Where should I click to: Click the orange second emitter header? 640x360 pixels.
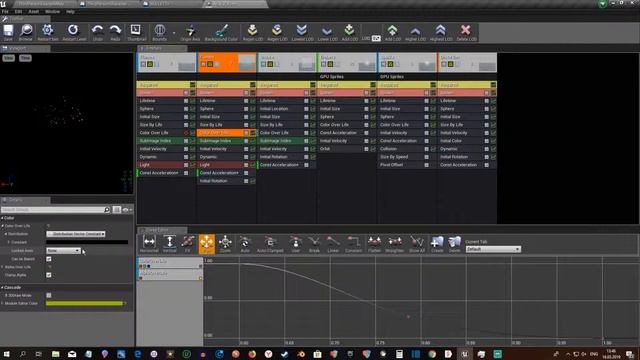[227, 62]
